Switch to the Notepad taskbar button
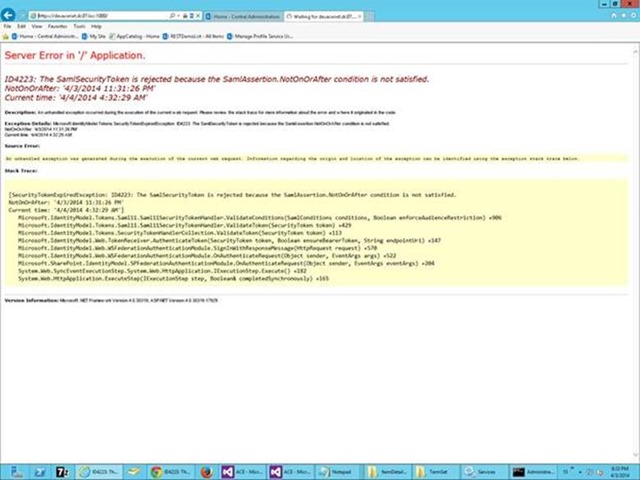Image resolution: width=640 pixels, height=480 pixels. coord(339,472)
